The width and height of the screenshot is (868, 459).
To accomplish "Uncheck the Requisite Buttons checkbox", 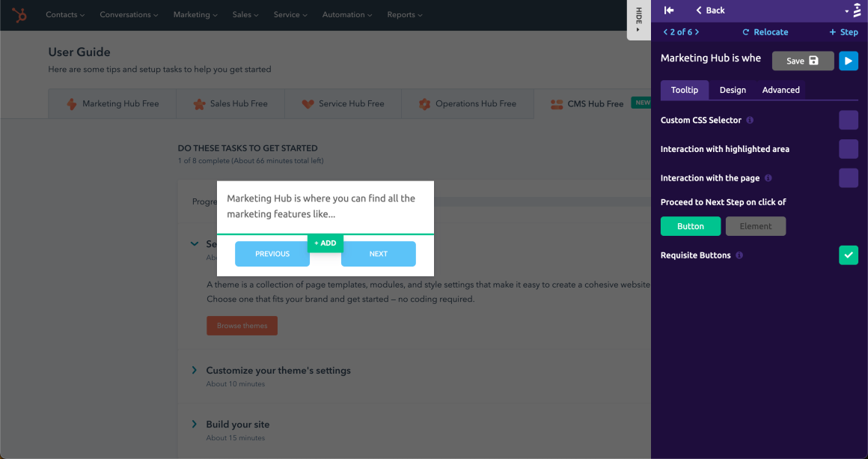I will coord(849,255).
